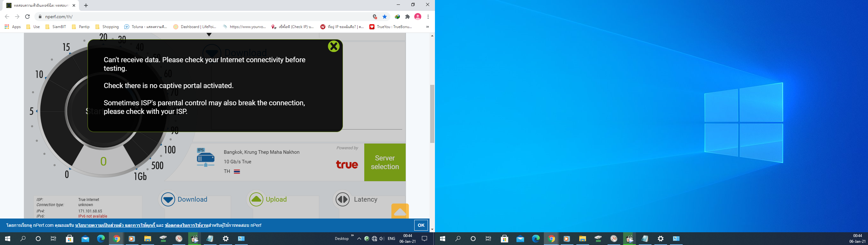Open Task View on left taskbar
Viewport: 868px width, 245px height.
[x=53, y=239]
